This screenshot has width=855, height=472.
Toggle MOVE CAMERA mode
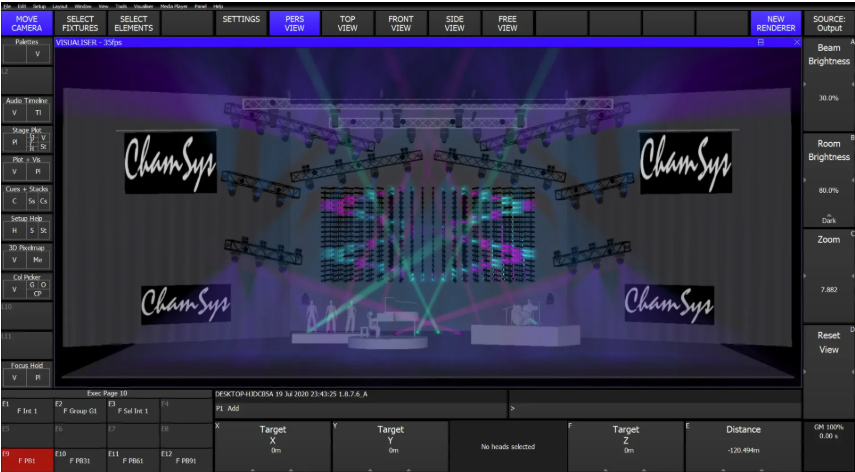point(27,23)
